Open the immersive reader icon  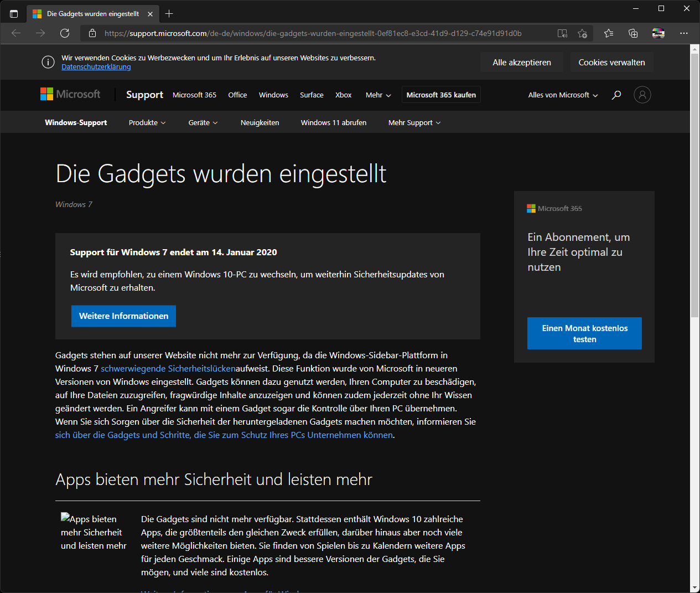[562, 33]
